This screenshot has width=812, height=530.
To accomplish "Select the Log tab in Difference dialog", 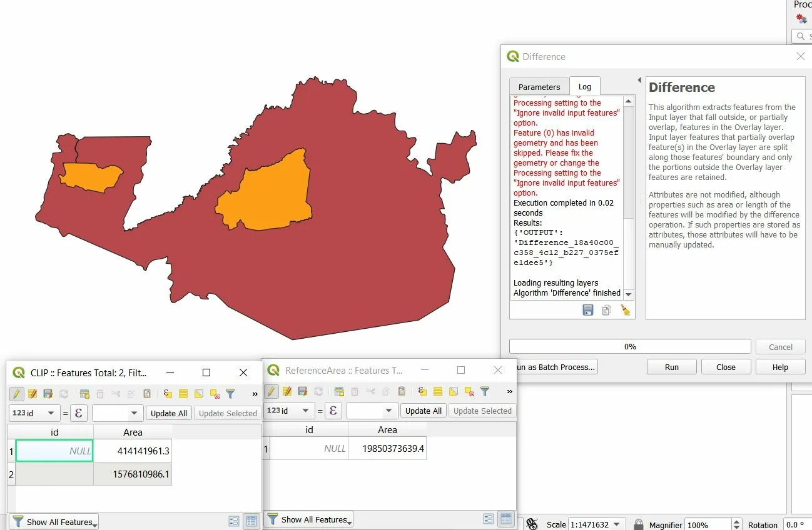I will pos(584,86).
